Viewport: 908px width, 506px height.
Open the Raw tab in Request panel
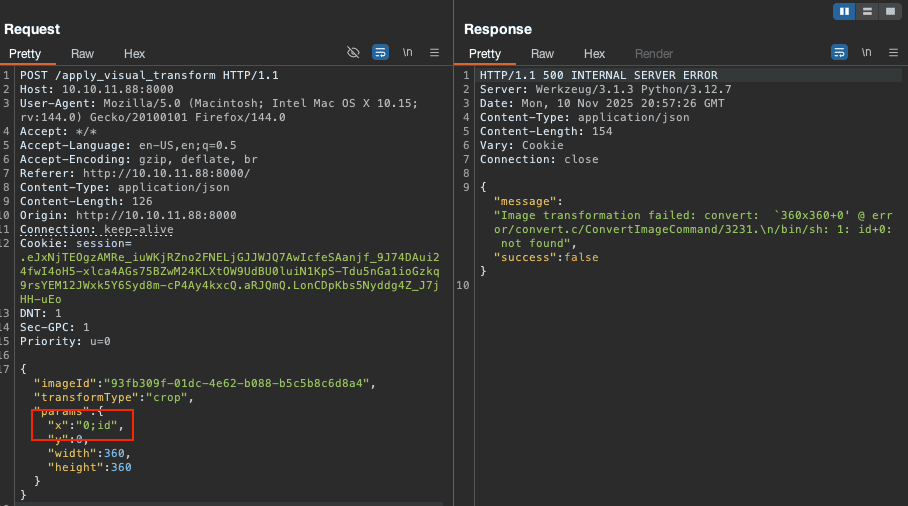click(82, 54)
